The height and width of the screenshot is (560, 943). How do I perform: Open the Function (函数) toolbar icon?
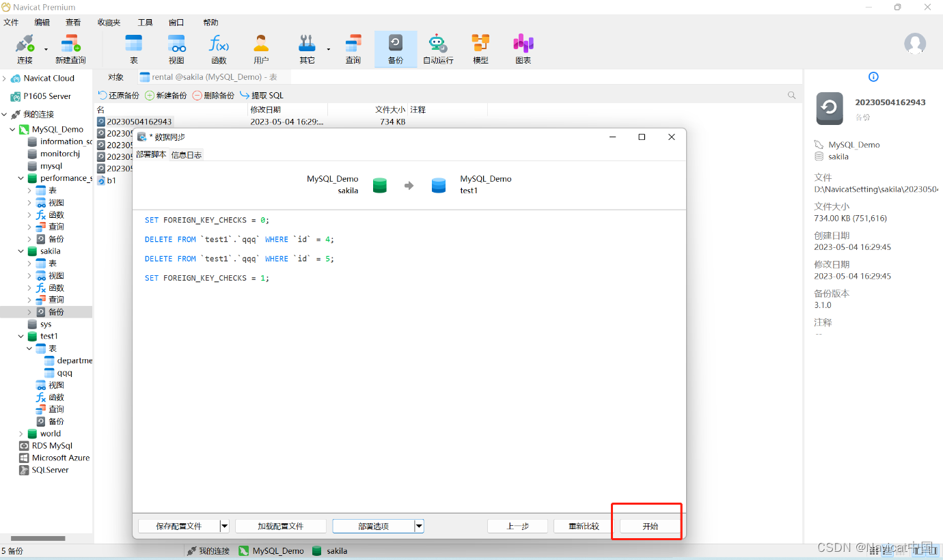219,44
